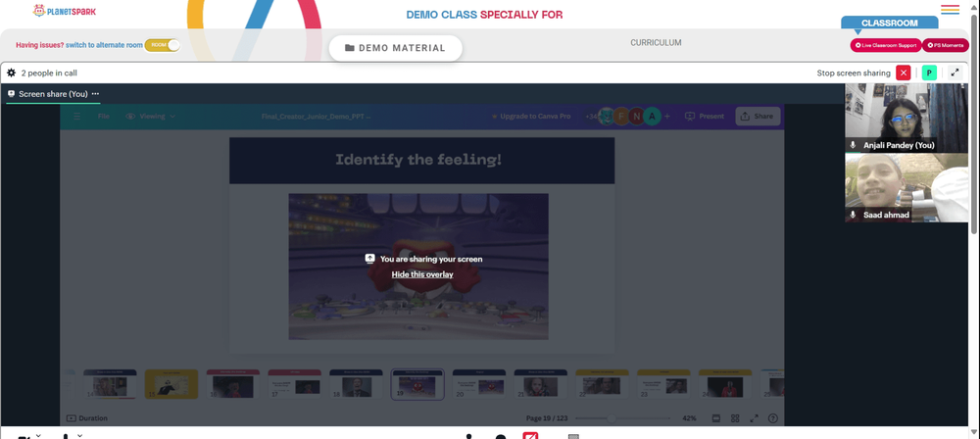
Task: Select slide 15 yellow thumbnail
Action: 171,384
